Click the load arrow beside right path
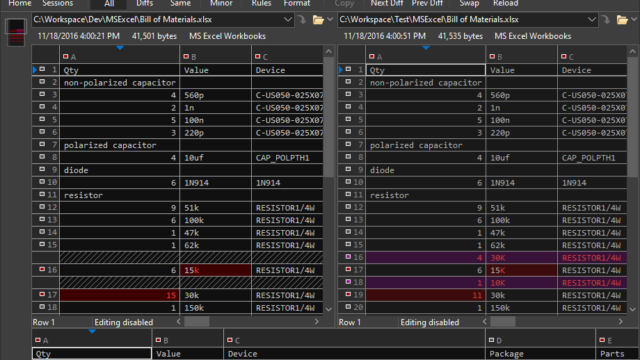Screen dimensions: 640x360 605,20
